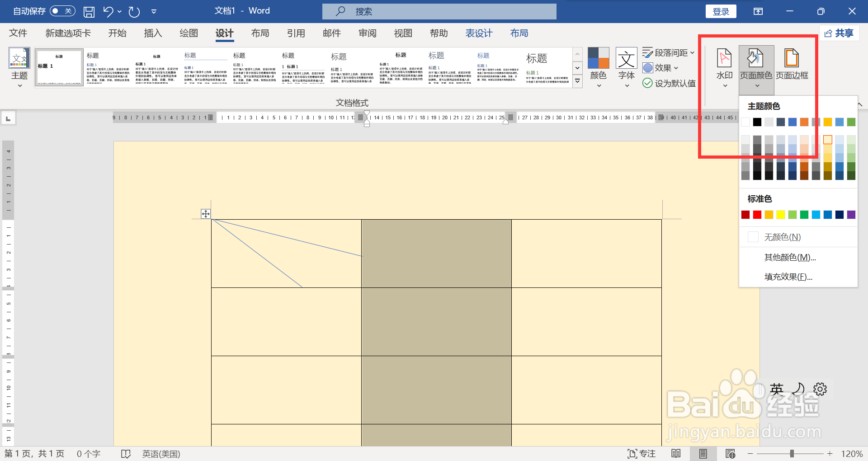Click the Undo arrow icon

(108, 12)
